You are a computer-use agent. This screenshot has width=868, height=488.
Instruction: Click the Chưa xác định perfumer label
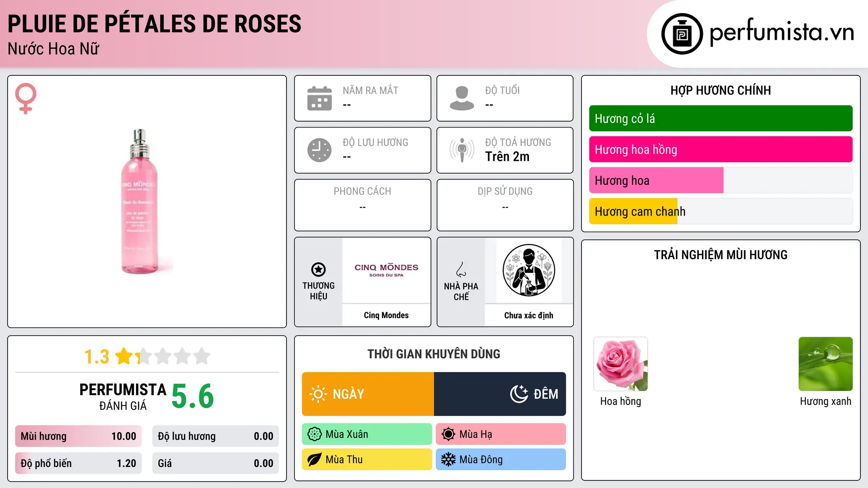[x=529, y=315]
